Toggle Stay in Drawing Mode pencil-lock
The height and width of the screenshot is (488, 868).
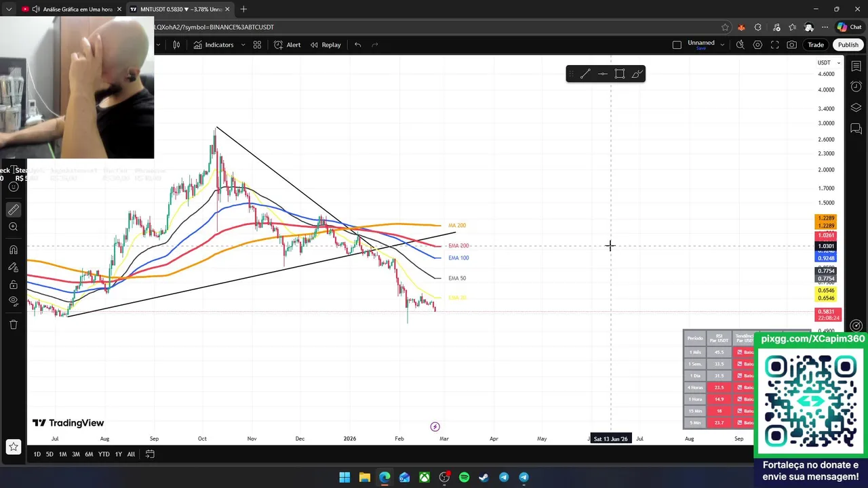click(x=13, y=267)
